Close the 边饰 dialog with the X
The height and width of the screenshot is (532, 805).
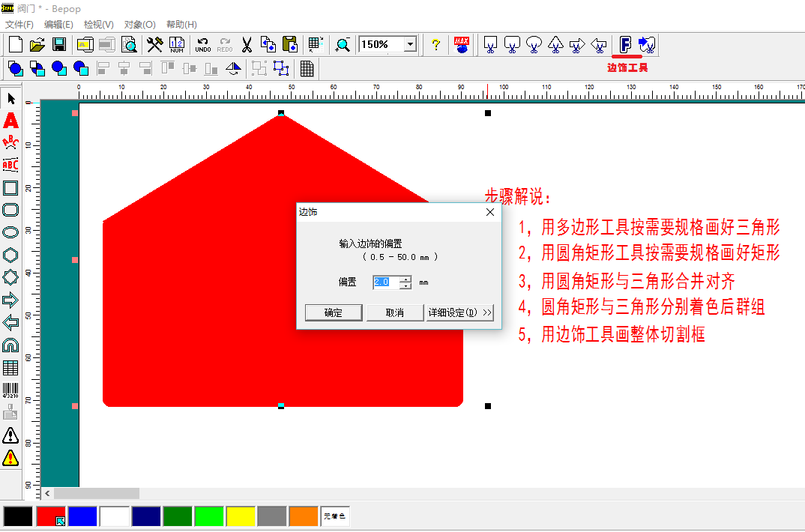point(490,212)
